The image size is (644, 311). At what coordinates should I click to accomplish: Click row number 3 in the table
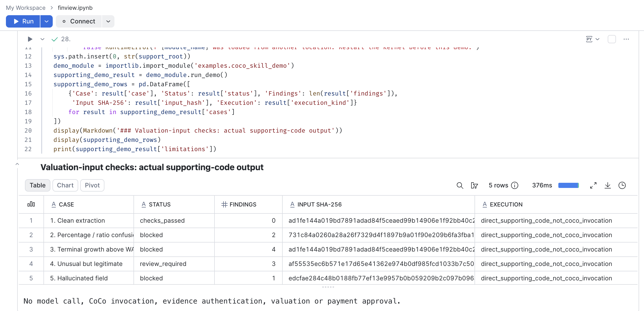[31, 249]
